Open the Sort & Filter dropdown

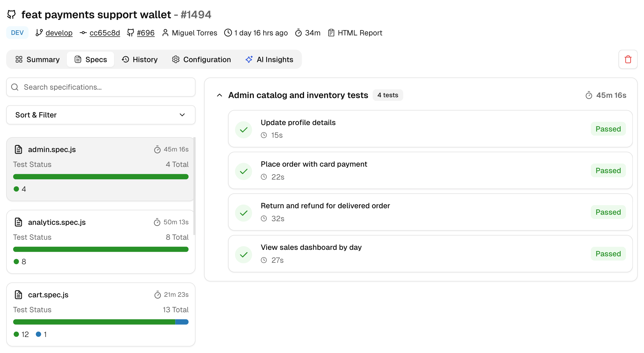[x=101, y=115]
